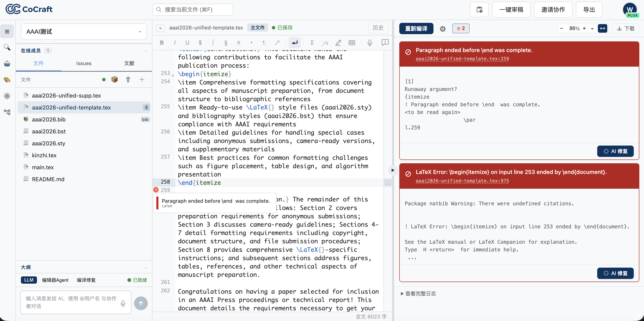Open the palette theme panel
The width and height of the screenshot is (644, 321).
7,80
